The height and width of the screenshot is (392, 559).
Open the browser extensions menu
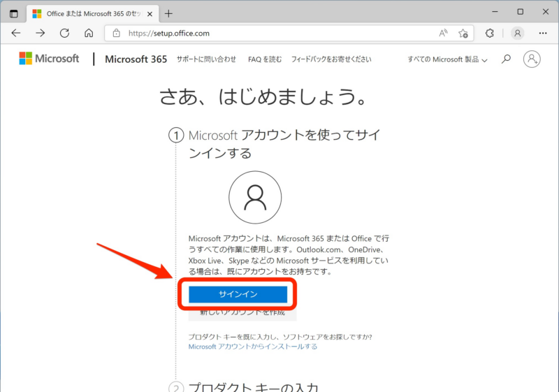[x=490, y=33]
